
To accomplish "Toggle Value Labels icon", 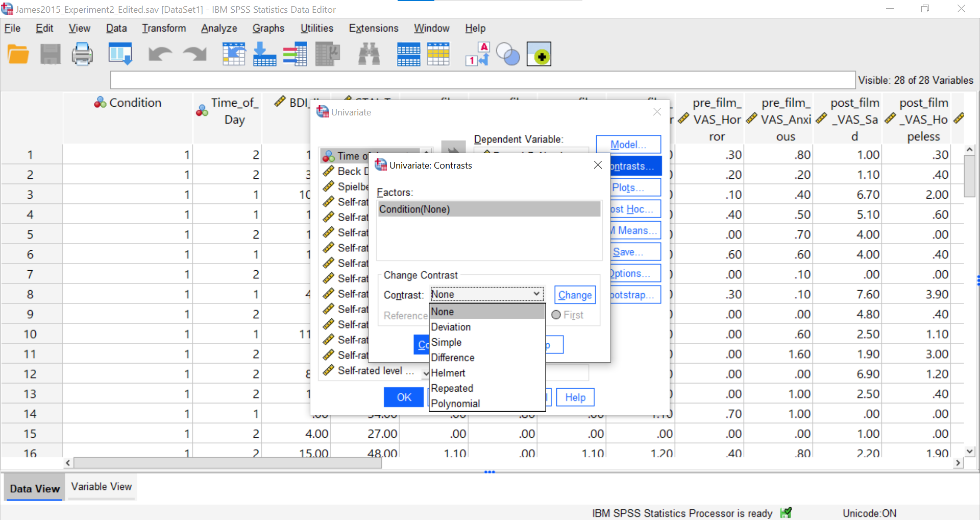I will click(478, 54).
